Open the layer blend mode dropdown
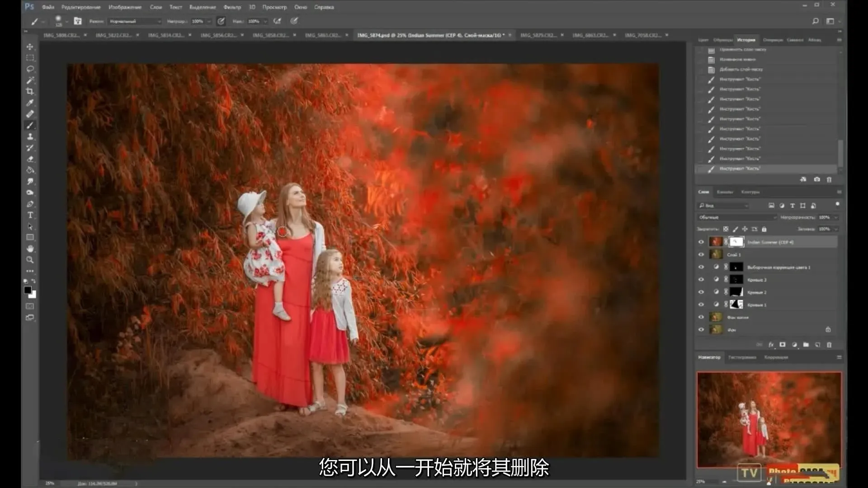The width and height of the screenshot is (868, 488). click(737, 217)
